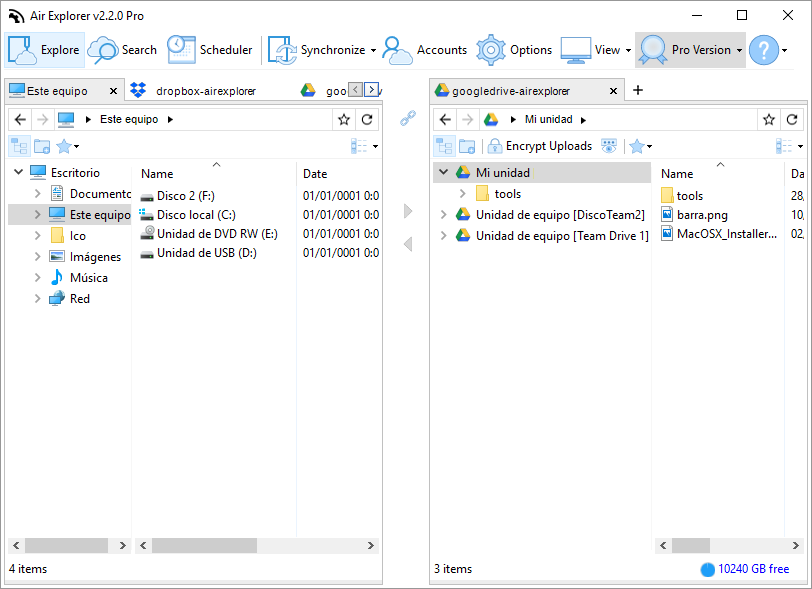
Task: Click the Help question mark icon
Action: tap(764, 50)
